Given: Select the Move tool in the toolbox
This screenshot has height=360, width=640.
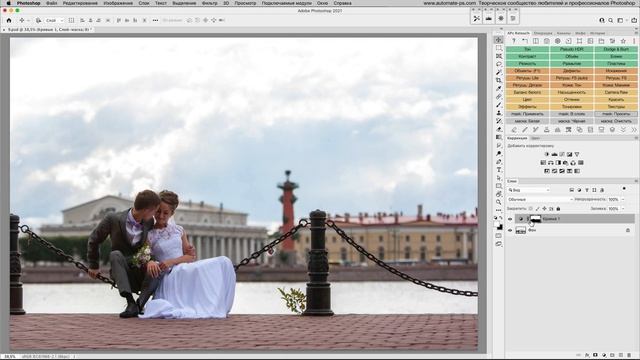Looking at the screenshot, I should (498, 40).
